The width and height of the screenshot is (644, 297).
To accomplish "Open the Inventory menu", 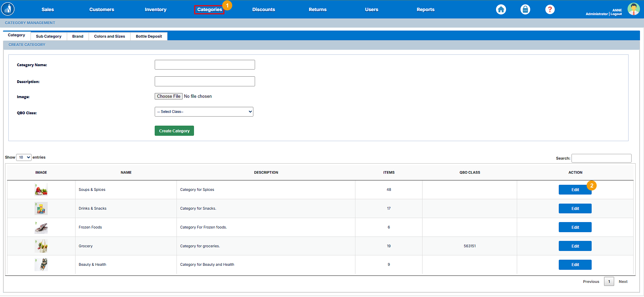I will (x=155, y=9).
